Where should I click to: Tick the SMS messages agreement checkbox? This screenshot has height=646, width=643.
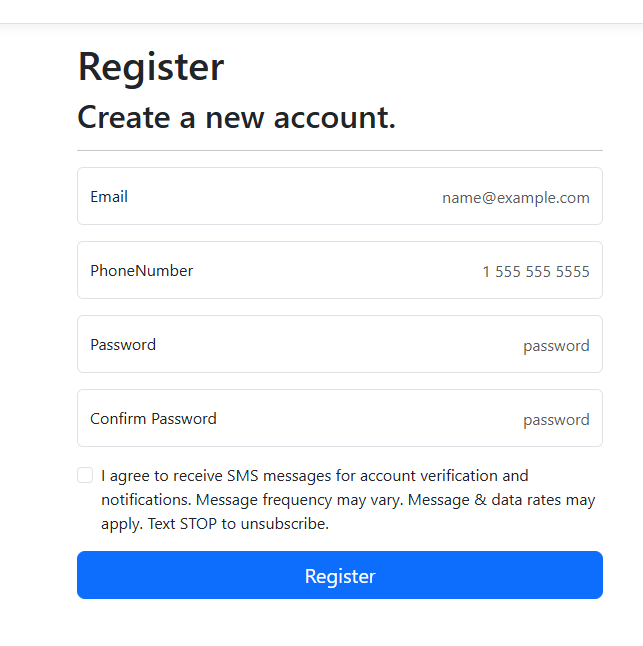85,475
